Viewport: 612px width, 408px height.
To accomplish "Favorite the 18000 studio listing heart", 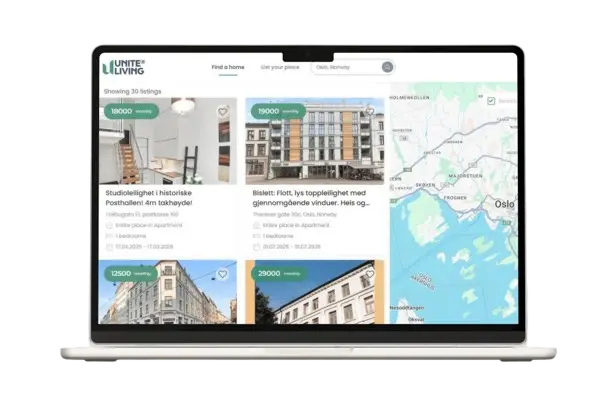I will (x=223, y=111).
